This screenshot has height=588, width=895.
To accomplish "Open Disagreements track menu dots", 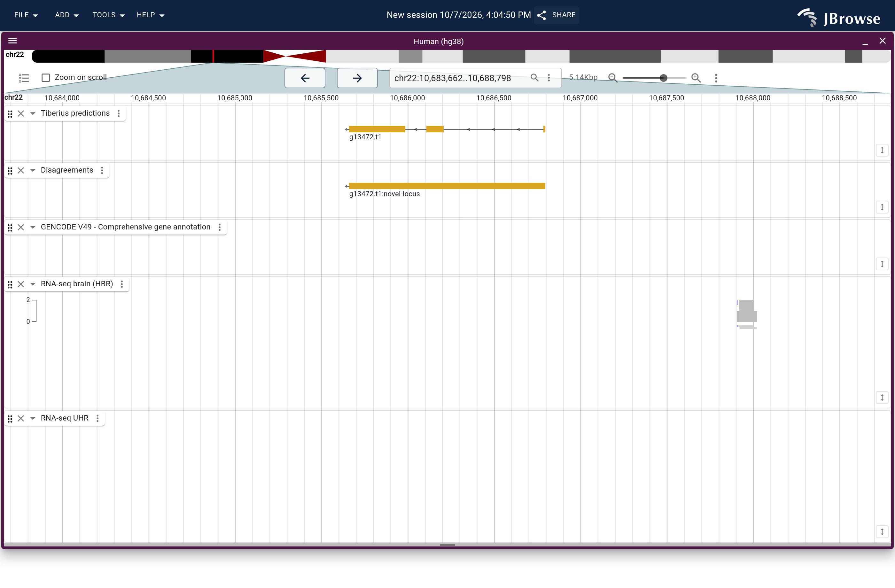I will tap(102, 170).
